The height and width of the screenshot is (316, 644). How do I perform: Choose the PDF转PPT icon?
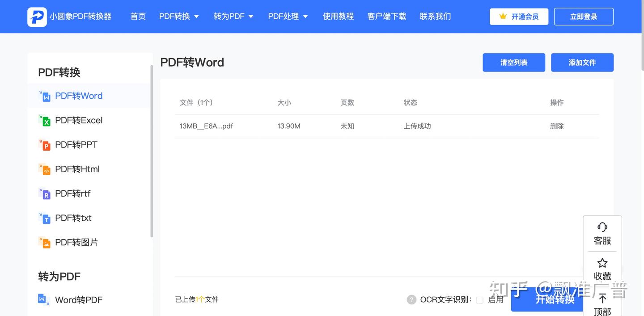click(44, 145)
